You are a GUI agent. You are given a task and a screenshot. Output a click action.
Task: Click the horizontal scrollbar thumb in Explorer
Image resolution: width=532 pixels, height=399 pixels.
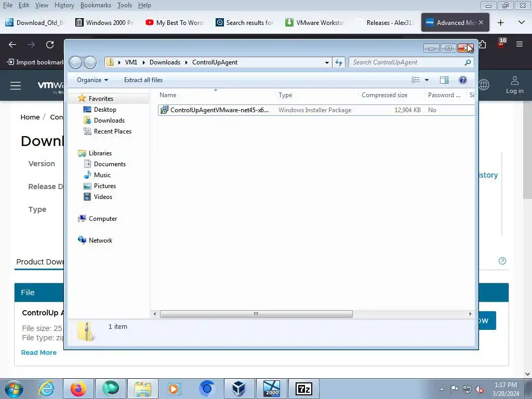click(x=256, y=314)
